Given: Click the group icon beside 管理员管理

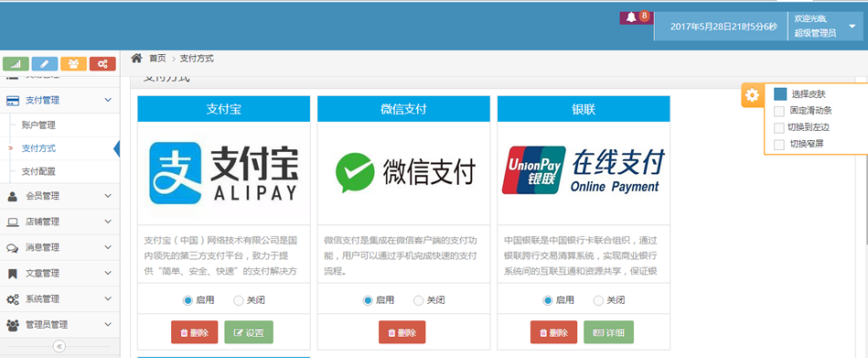Looking at the screenshot, I should click(12, 325).
